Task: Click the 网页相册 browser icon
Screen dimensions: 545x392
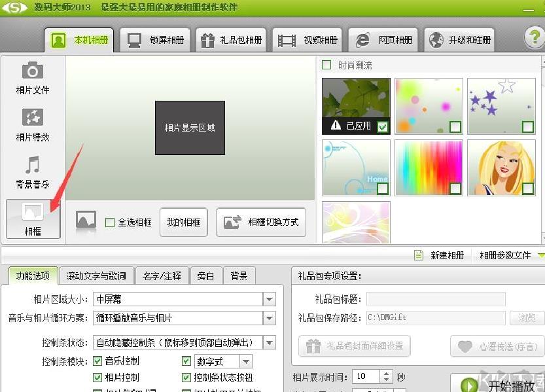Action: click(x=362, y=41)
